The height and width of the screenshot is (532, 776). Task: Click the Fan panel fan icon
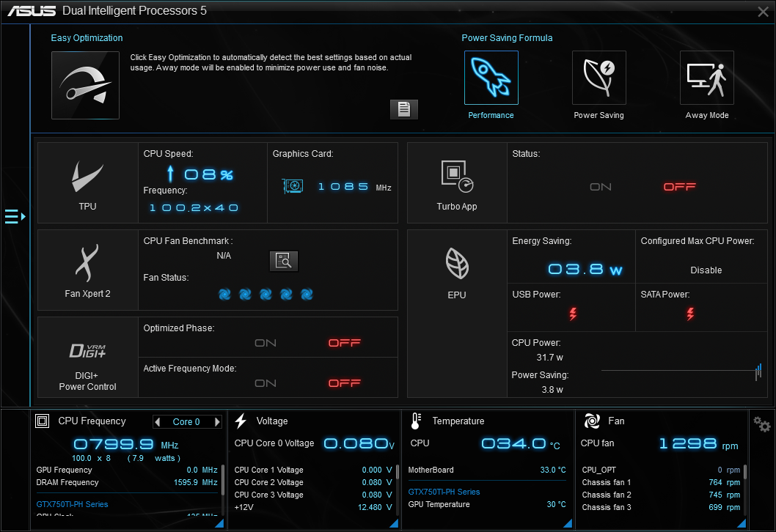click(592, 421)
